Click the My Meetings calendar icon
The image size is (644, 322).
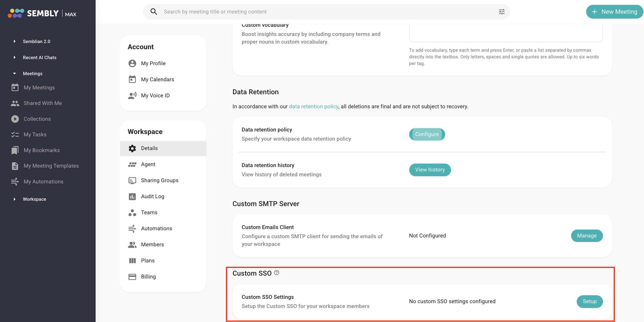pyautogui.click(x=15, y=87)
